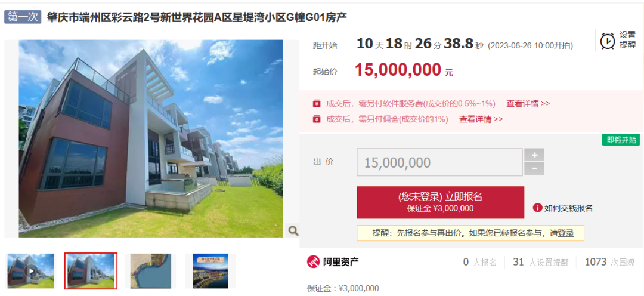
Task: Click the 立即报名 registration button
Action: point(440,202)
